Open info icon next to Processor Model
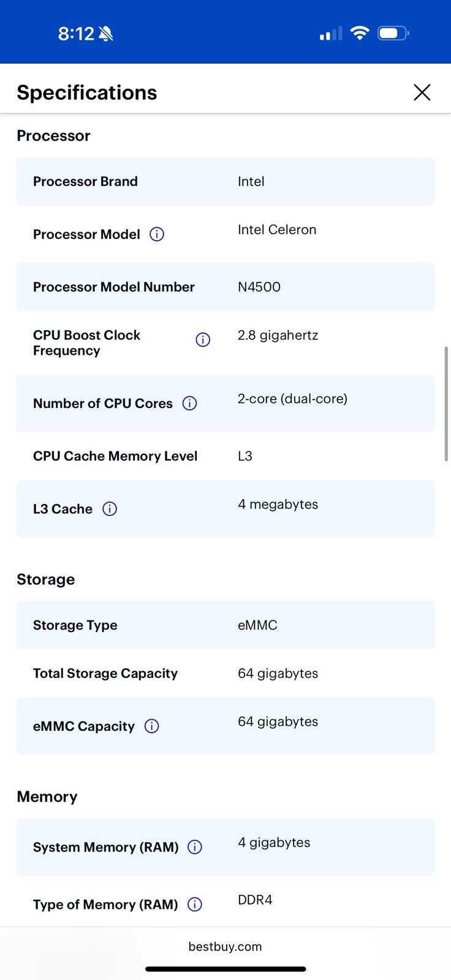 click(157, 235)
